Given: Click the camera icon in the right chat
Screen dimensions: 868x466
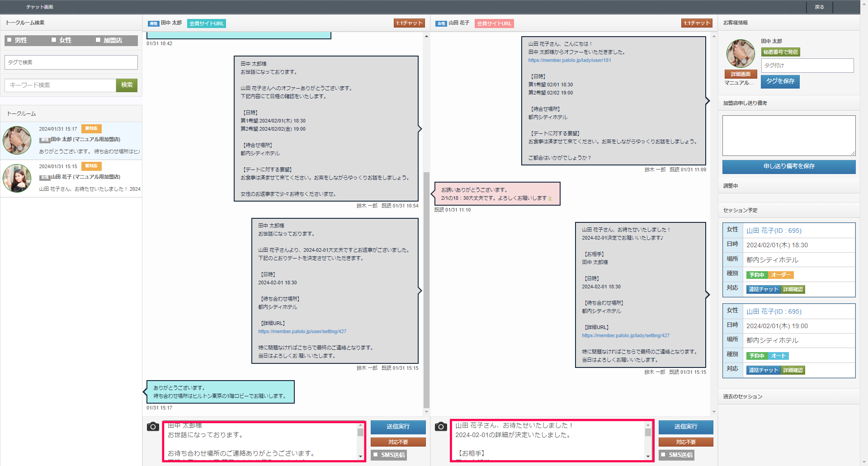Looking at the screenshot, I should 441,426.
